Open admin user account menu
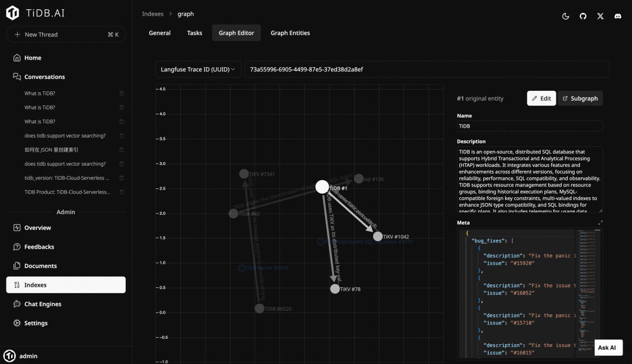Viewport: 632px width, 364px height. [21, 356]
